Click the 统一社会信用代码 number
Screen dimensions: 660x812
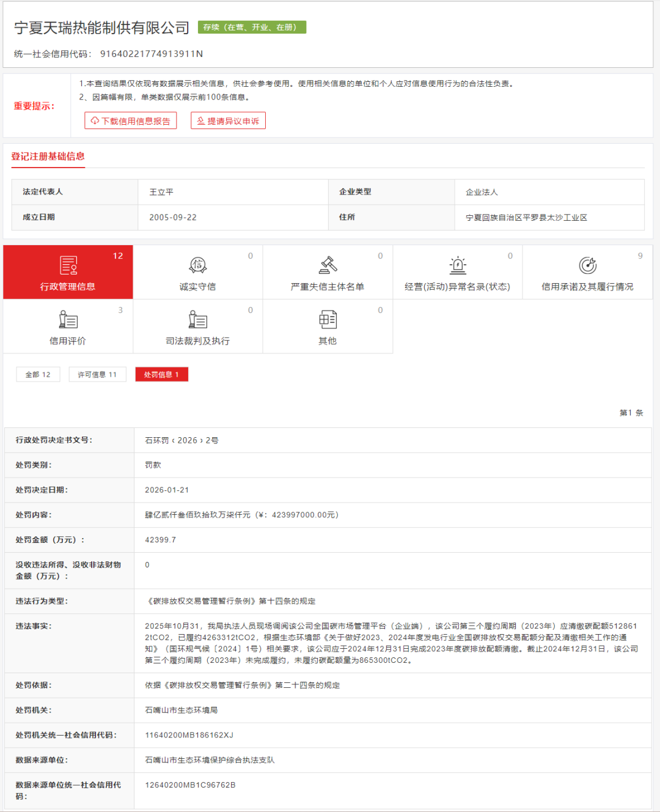(x=152, y=54)
